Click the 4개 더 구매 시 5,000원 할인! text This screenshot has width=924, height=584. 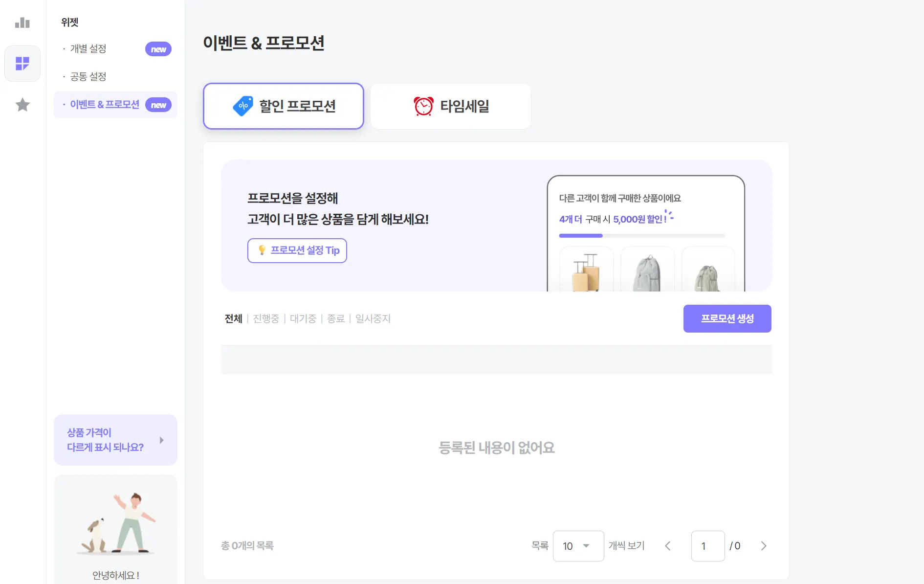(613, 219)
